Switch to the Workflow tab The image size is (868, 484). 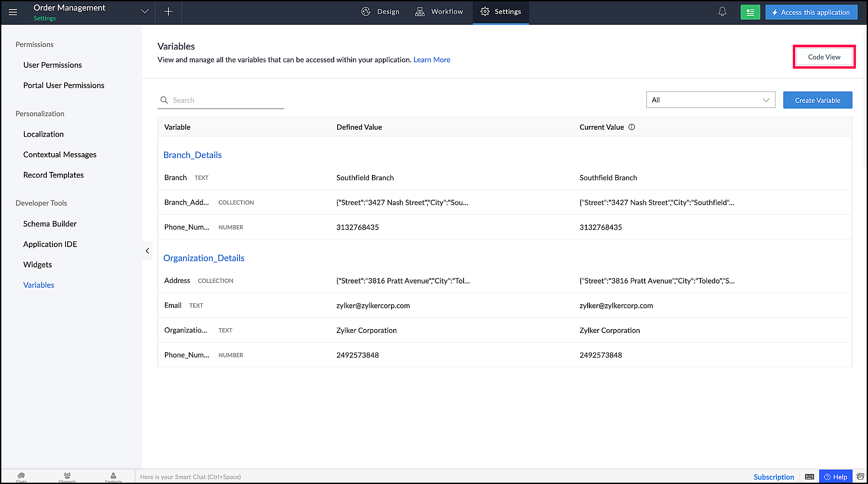click(439, 12)
